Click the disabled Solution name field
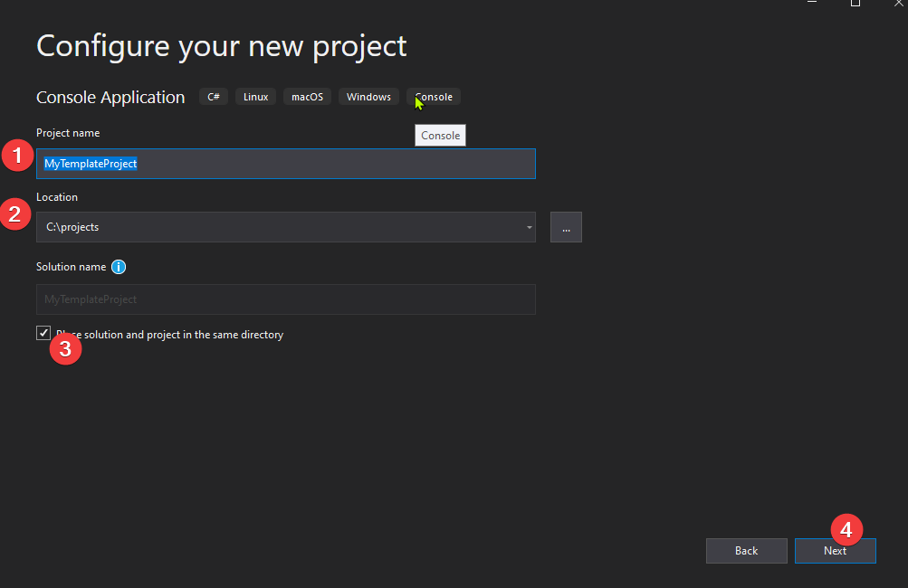 pyautogui.click(x=285, y=299)
